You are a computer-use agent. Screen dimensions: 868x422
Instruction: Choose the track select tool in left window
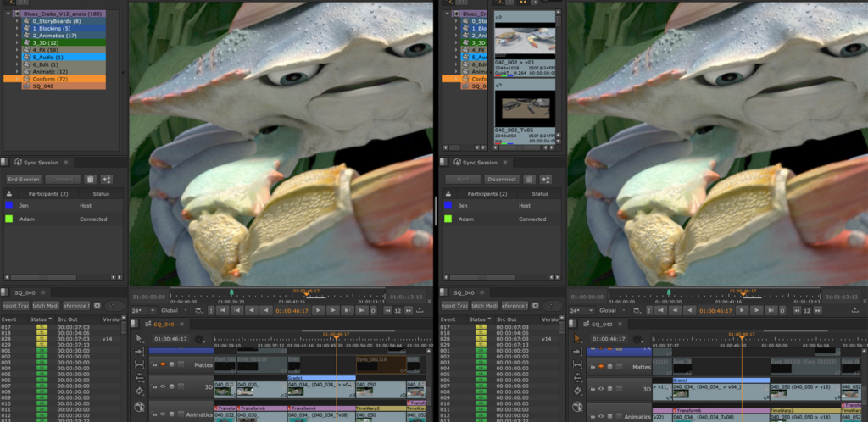coord(139,352)
